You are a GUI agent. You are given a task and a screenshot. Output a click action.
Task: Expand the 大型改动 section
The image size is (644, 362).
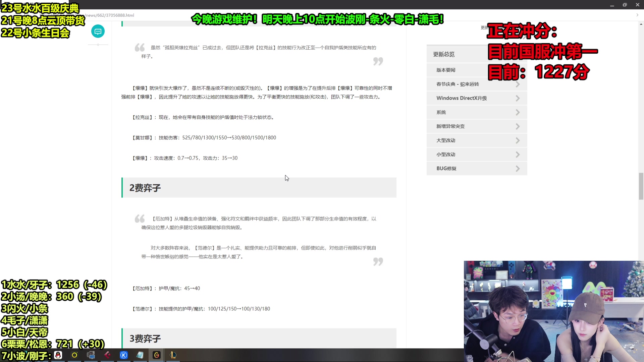tap(477, 140)
